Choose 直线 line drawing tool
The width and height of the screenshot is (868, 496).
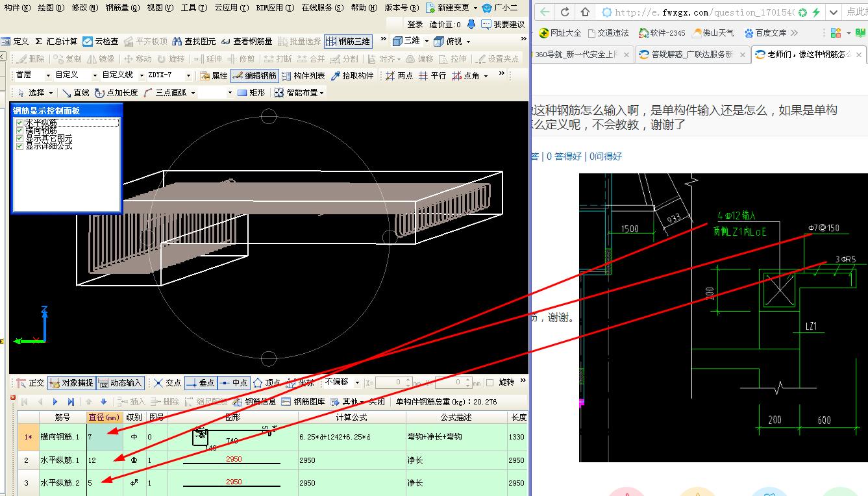point(75,93)
